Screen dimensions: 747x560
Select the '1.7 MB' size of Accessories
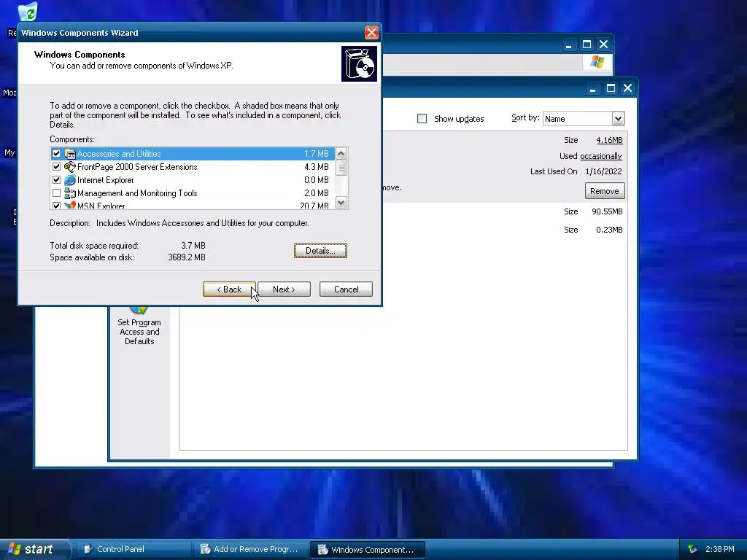317,154
